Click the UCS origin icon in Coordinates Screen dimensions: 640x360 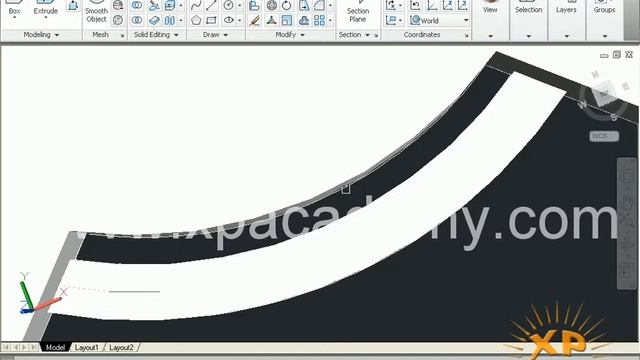pyautogui.click(x=432, y=5)
